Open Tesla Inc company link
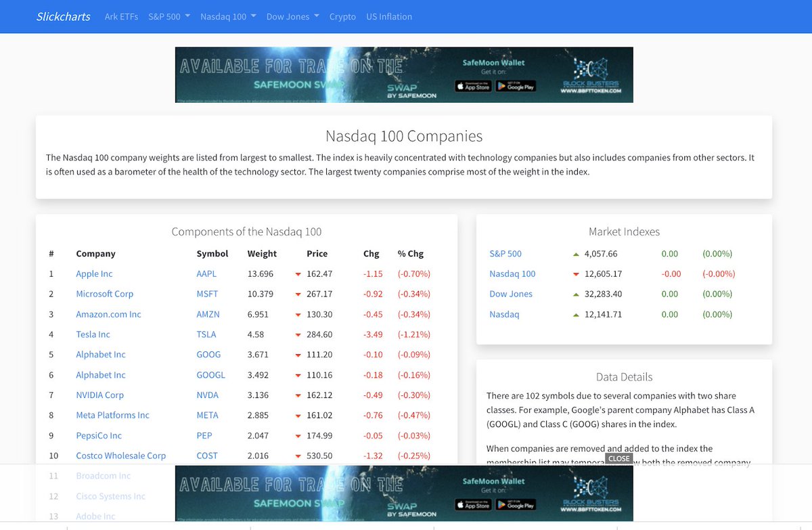 click(93, 334)
